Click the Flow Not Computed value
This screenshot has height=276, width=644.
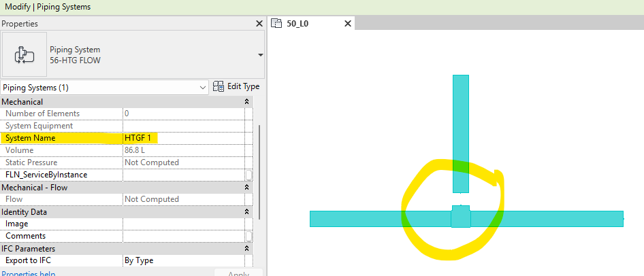pos(152,199)
